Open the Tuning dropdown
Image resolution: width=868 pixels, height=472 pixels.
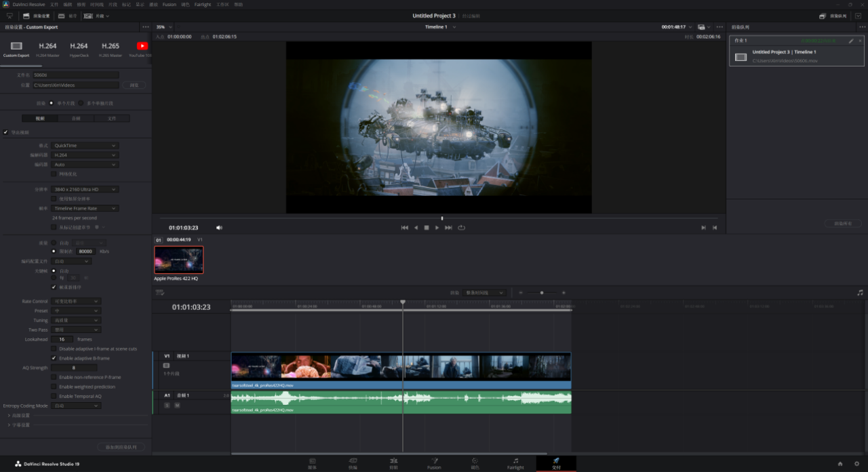coord(76,320)
